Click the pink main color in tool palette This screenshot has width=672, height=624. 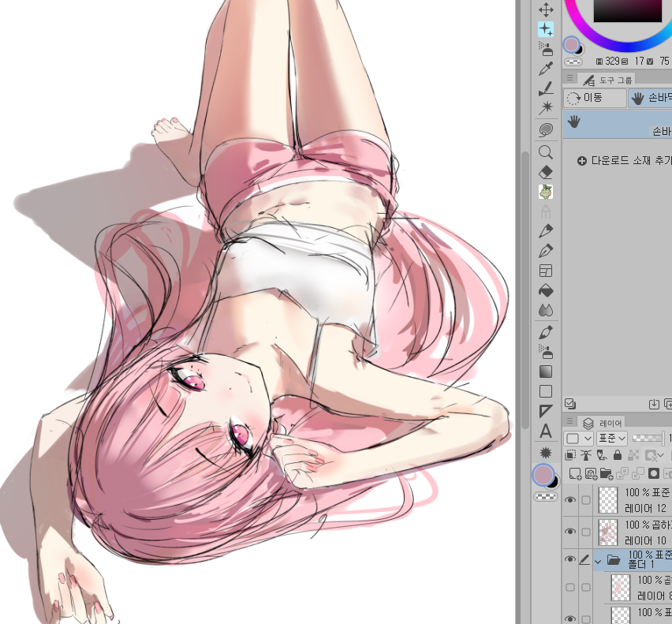coord(543,475)
